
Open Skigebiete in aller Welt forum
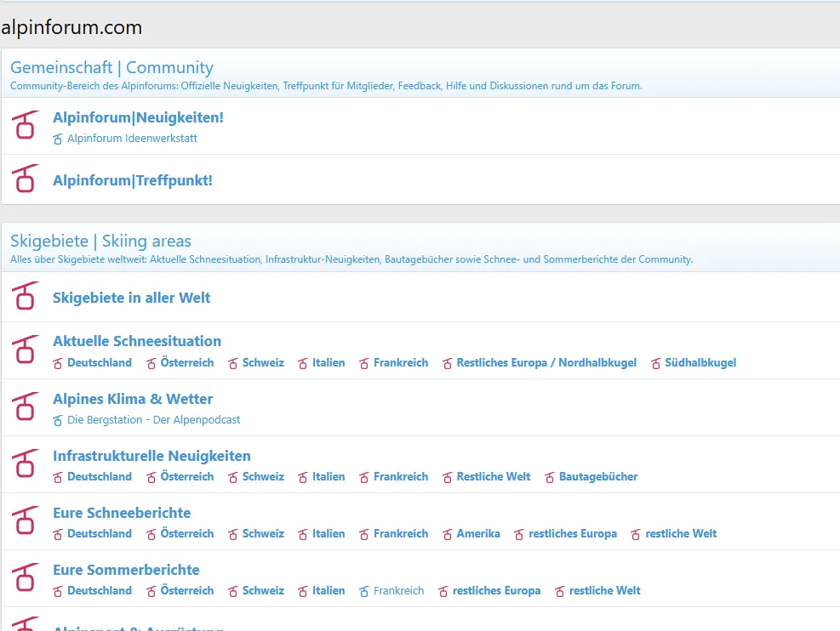click(132, 298)
